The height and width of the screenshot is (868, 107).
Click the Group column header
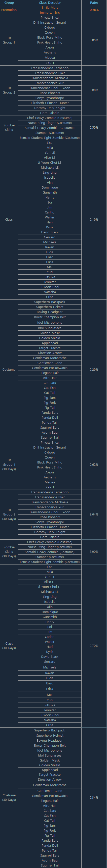pyautogui.click(x=9, y=3)
